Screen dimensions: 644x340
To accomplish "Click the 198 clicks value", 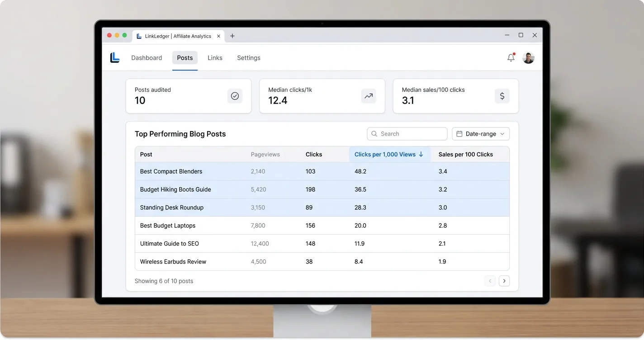I will pyautogui.click(x=311, y=189).
